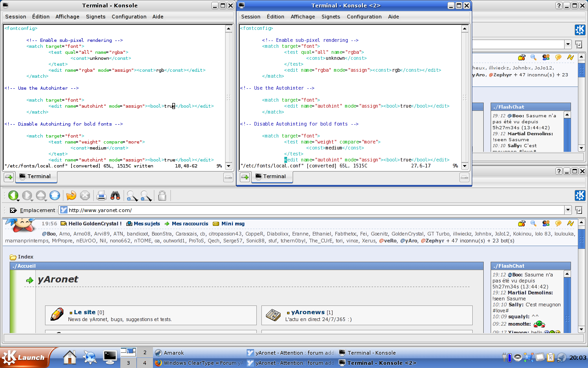
Task: Click the gray Forward arrow in Konqueror toolbar
Action: point(27,195)
